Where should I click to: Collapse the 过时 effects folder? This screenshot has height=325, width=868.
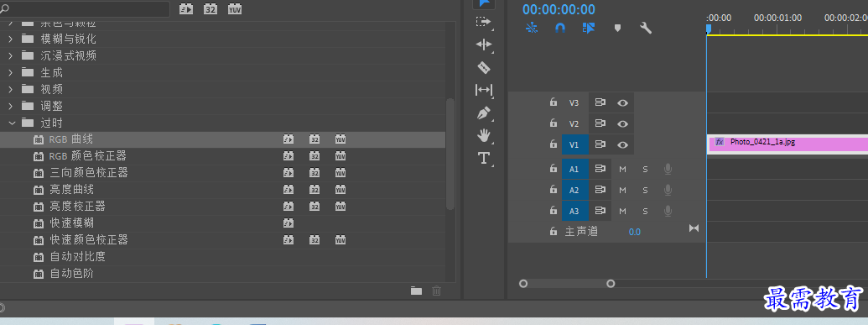pyautogui.click(x=12, y=123)
